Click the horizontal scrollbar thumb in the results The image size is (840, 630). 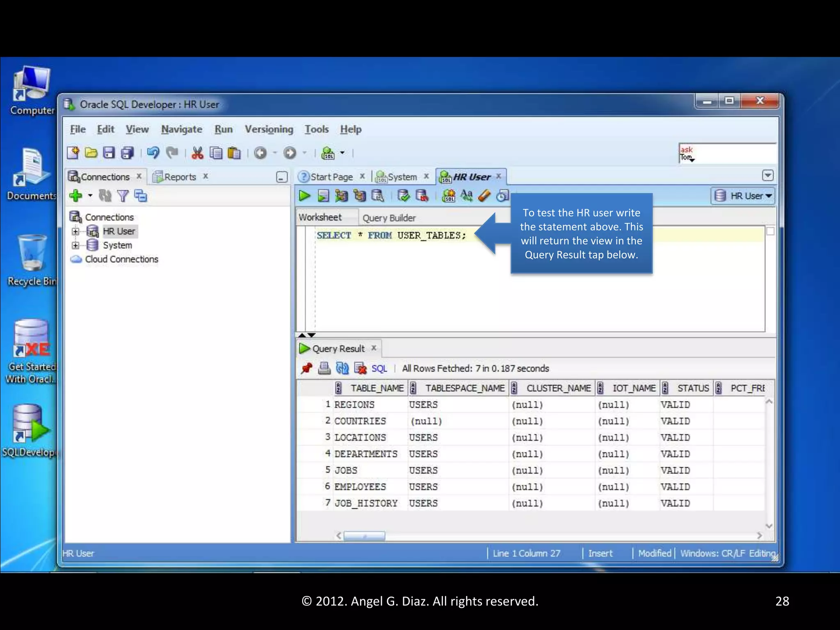tap(364, 536)
